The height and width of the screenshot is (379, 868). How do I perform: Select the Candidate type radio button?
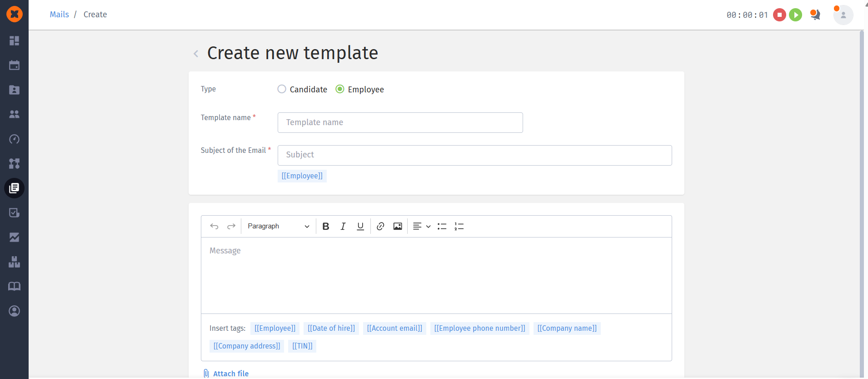tap(282, 89)
